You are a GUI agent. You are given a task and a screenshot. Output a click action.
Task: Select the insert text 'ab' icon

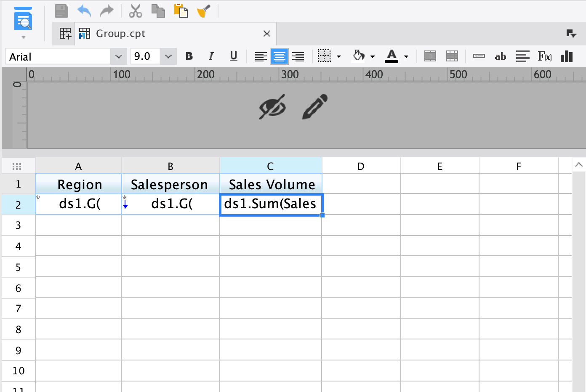pos(501,56)
